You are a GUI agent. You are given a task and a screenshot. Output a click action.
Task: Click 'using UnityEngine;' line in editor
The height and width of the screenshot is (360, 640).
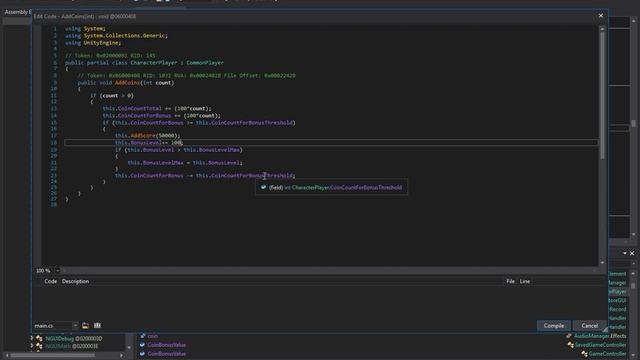93,42
